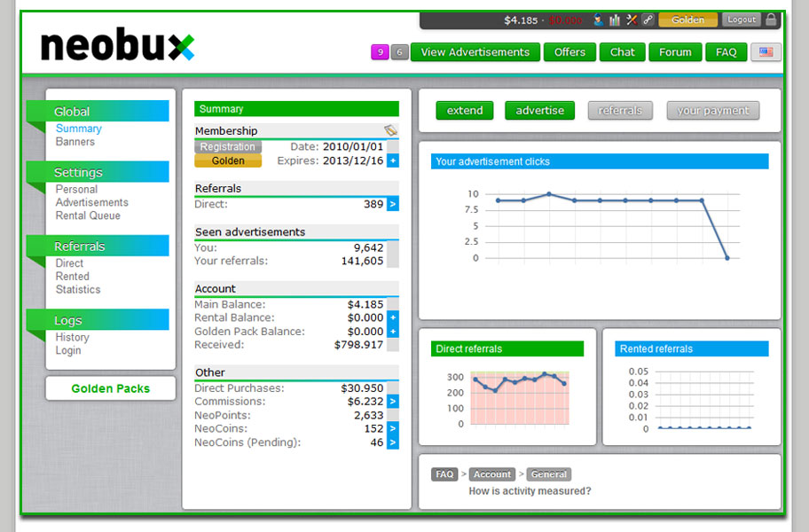Click the Settings sidebar header
Image resolution: width=809 pixels, height=532 pixels.
[98, 172]
